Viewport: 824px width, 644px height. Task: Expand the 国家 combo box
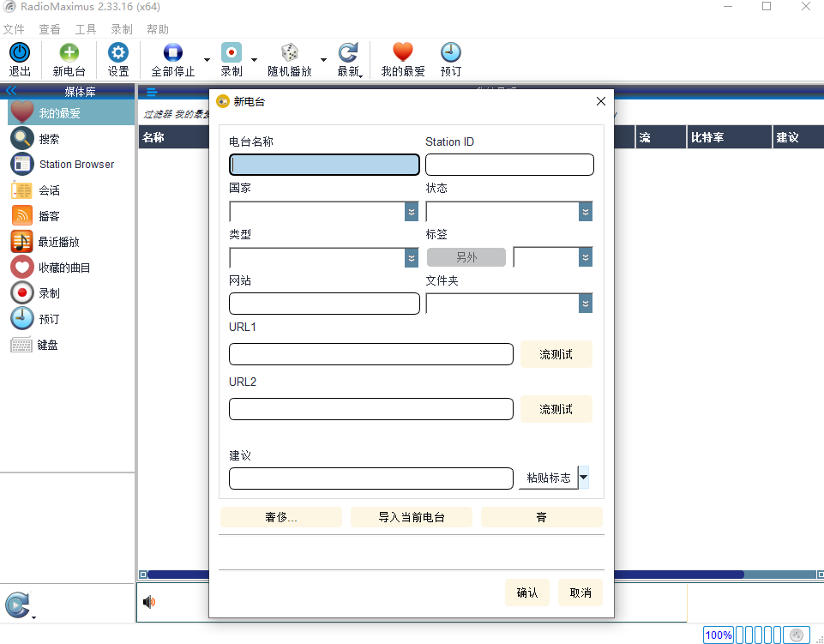point(412,212)
